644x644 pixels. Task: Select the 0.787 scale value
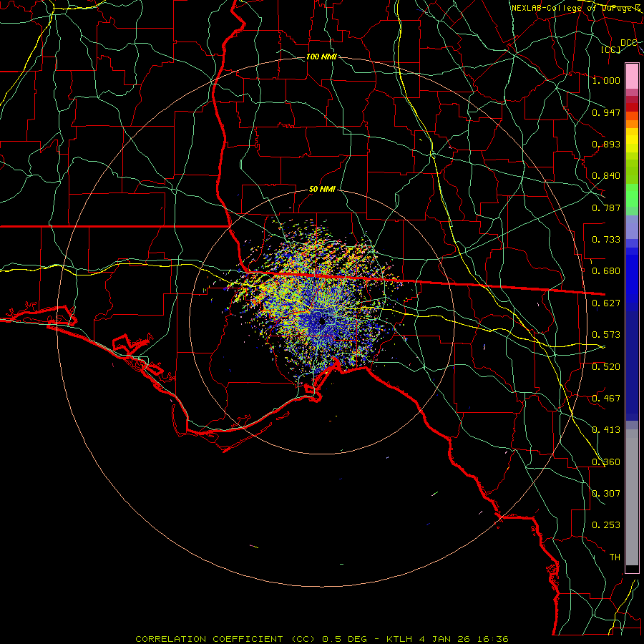pos(606,208)
